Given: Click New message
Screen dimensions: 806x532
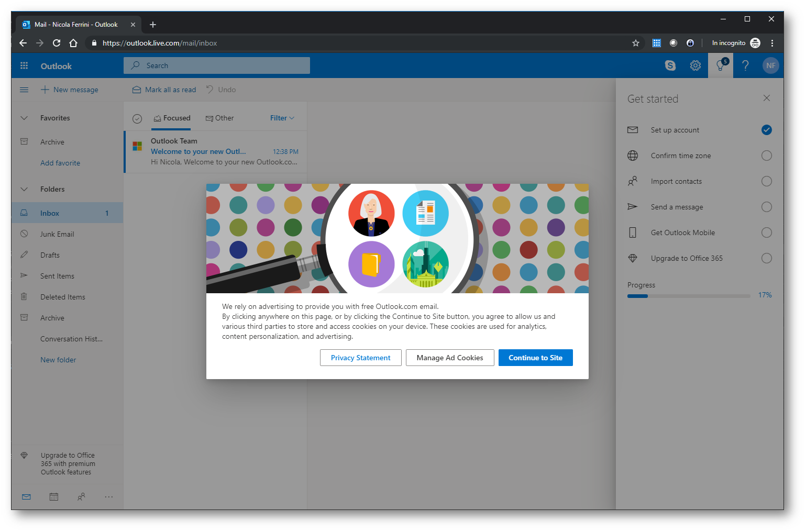Looking at the screenshot, I should pyautogui.click(x=70, y=90).
